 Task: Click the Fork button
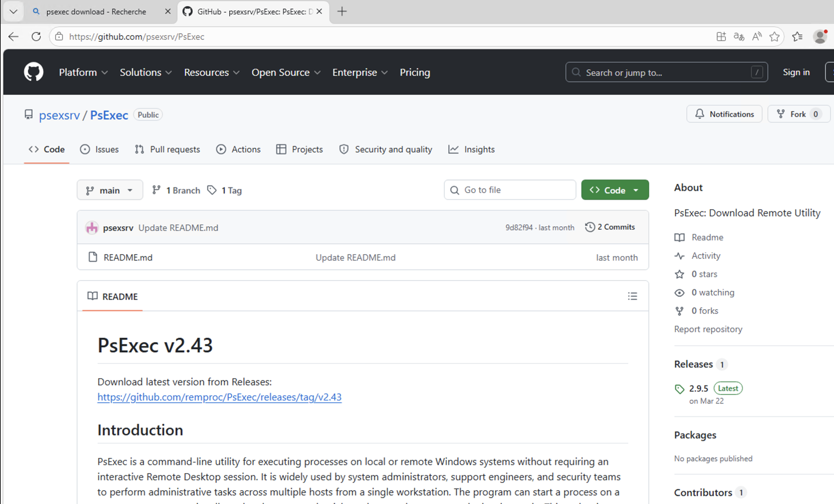click(798, 114)
